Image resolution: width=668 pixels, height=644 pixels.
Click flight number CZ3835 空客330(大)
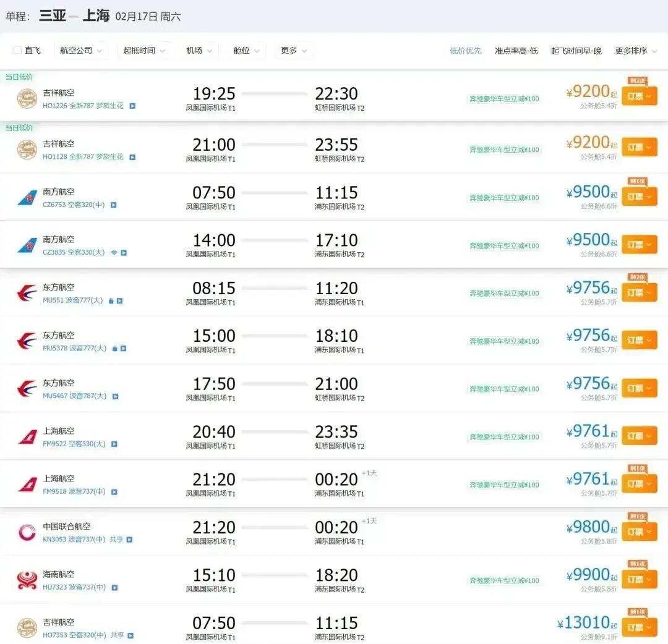[x=74, y=252]
